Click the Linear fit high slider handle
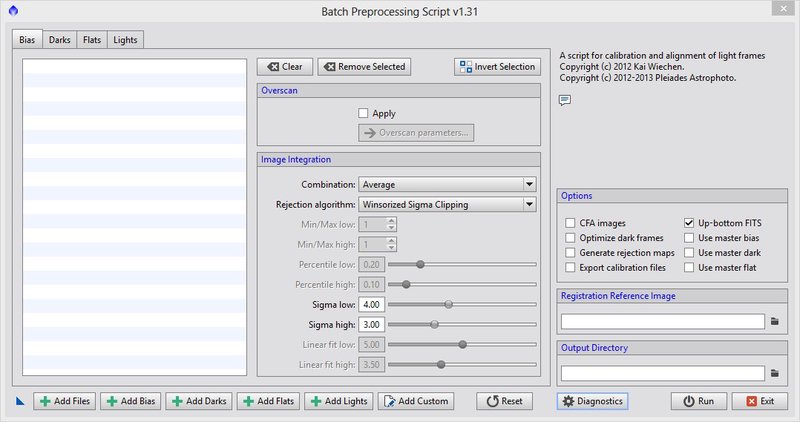Screen dimensions: 800x422 pyautogui.click(x=441, y=364)
